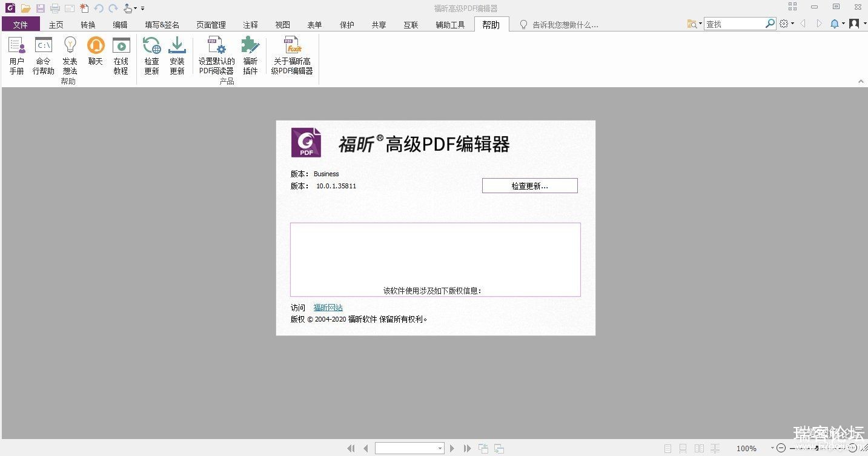Create a new blank PDF from quick access toolbar
This screenshot has width=868, height=456.
[x=84, y=8]
